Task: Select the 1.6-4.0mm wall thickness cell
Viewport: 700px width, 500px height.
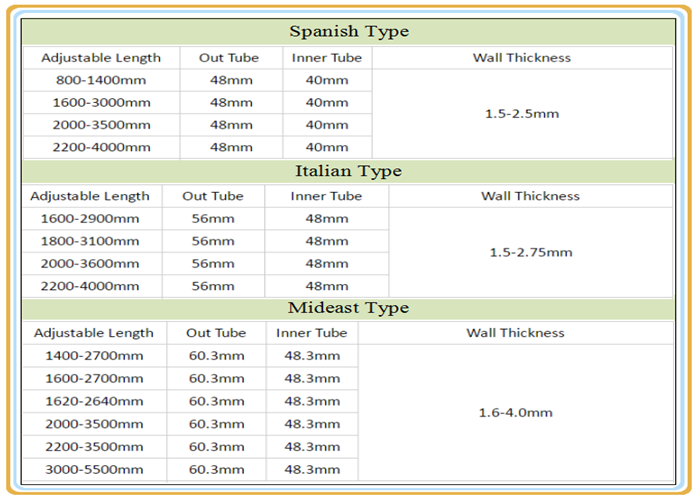Action: pyautogui.click(x=516, y=412)
